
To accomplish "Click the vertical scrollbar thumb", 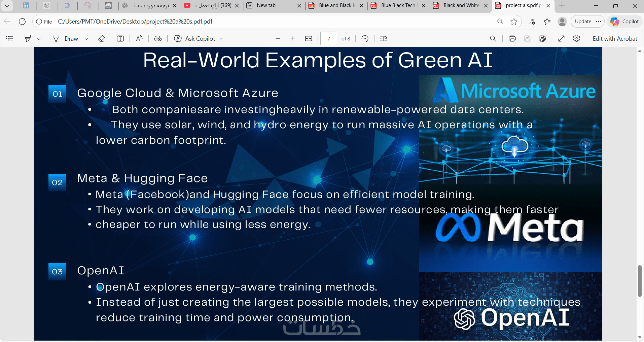I will [640, 281].
